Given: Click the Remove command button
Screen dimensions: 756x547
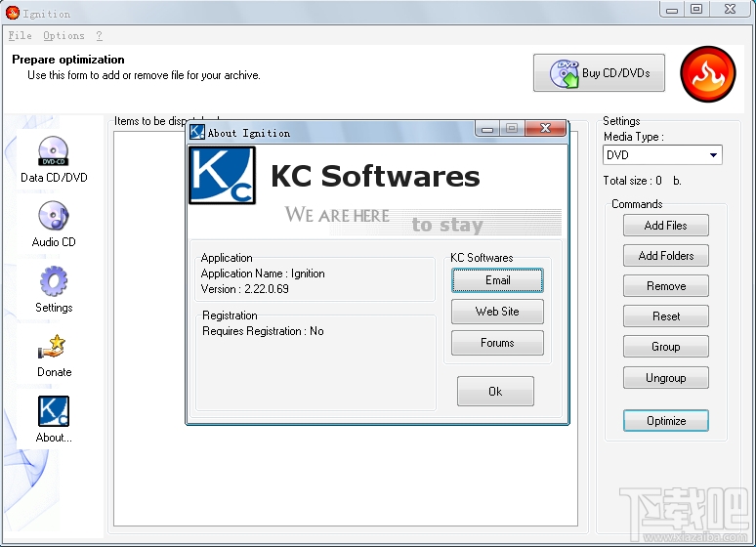Looking at the screenshot, I should (x=665, y=286).
